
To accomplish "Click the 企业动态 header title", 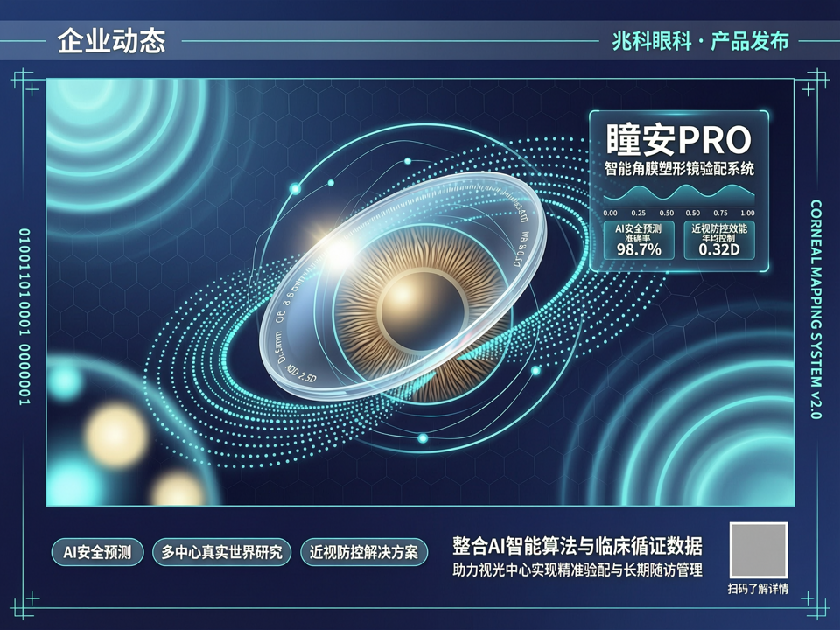I will (111, 41).
